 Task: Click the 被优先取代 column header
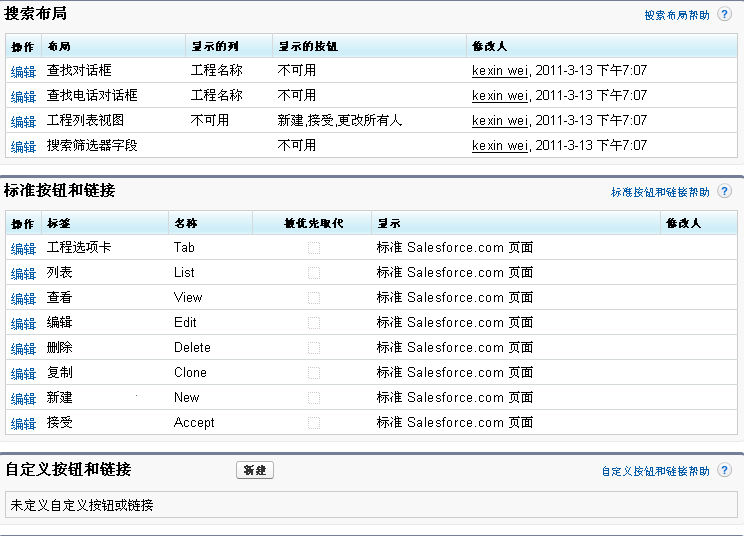313,223
